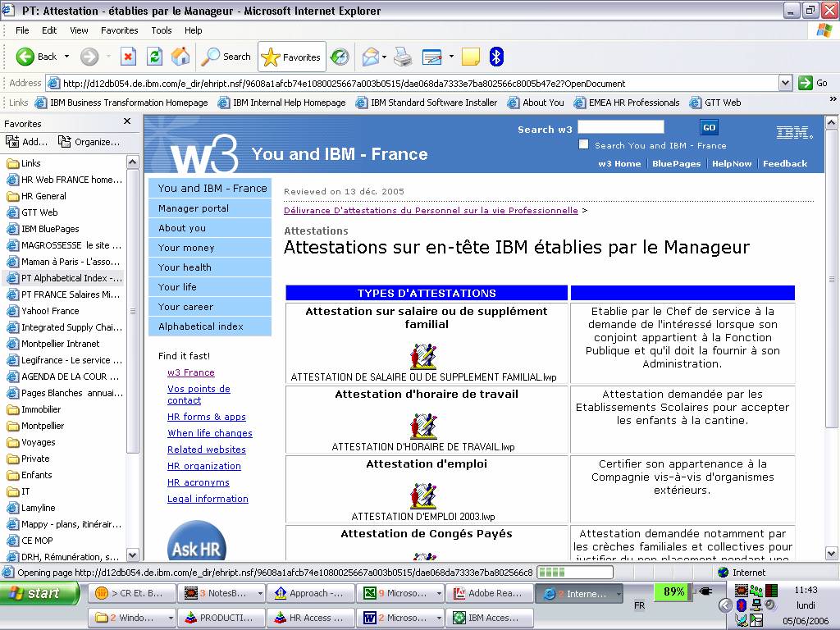Print the page with the printer icon
Viewport: 840px width, 630px height.
point(403,57)
